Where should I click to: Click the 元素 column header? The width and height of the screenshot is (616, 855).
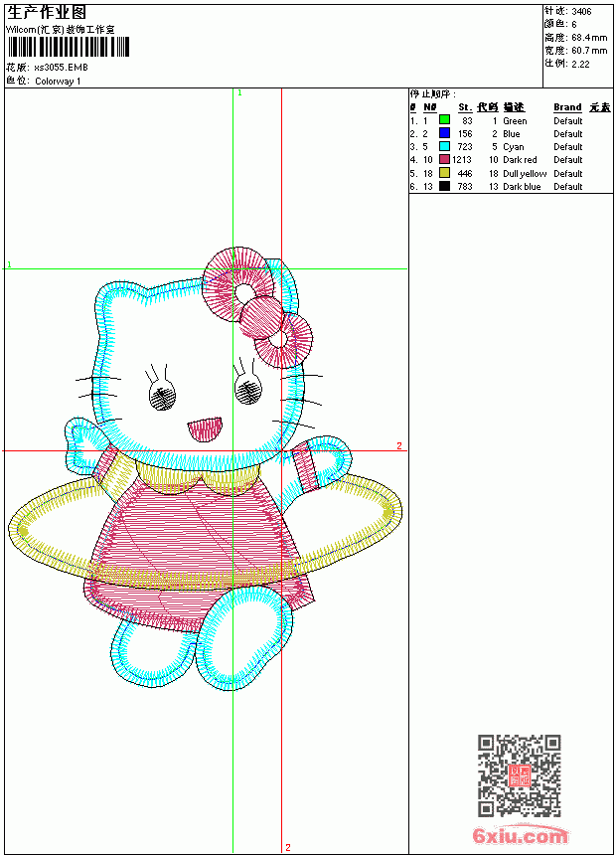[600, 107]
